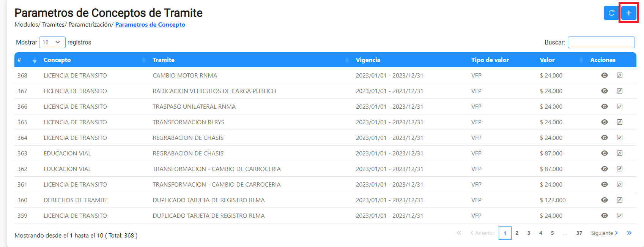Viewport: 644px width, 247px height.
Task: View details of row 362
Action: pyautogui.click(x=605, y=169)
